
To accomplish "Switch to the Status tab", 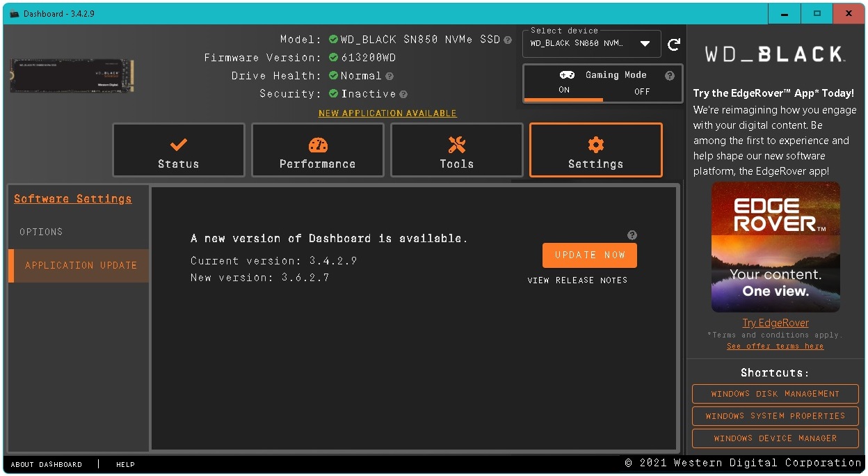I will 179,150.
